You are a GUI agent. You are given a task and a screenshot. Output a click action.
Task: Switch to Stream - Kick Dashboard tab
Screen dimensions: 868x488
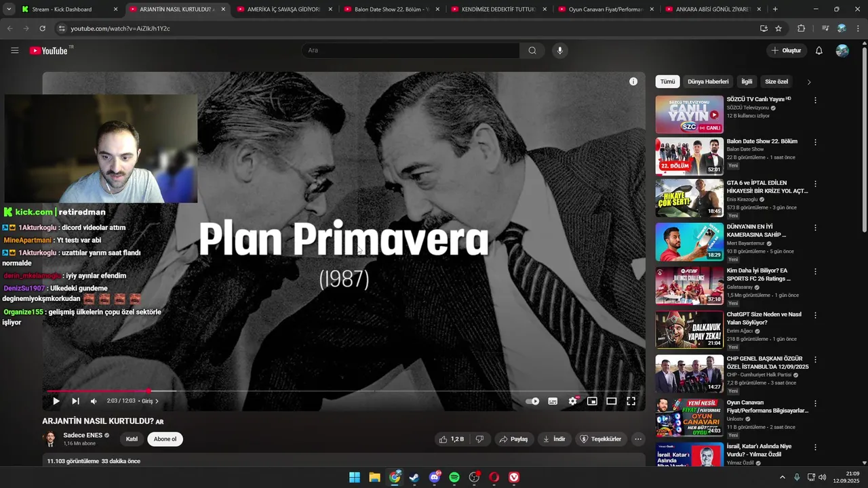coord(70,9)
